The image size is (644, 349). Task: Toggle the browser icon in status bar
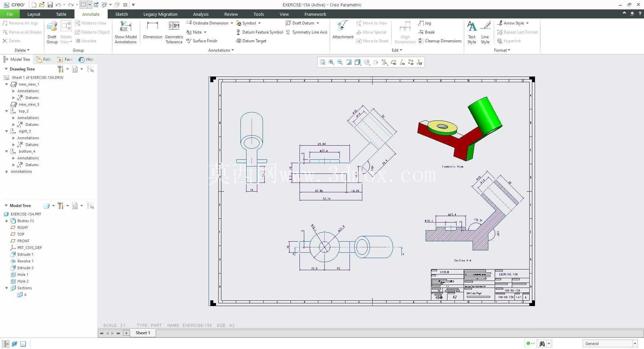point(14,344)
